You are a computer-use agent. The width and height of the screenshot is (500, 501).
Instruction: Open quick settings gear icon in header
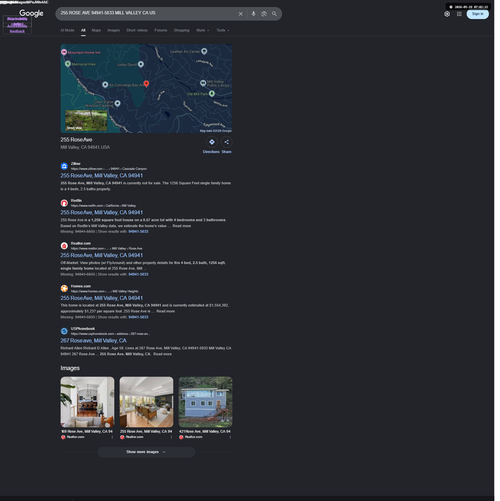[447, 14]
